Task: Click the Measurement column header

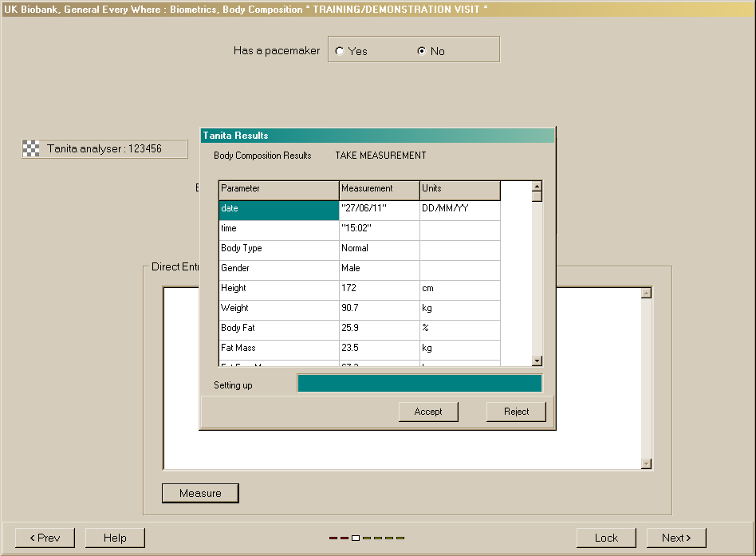Action: pyautogui.click(x=379, y=189)
